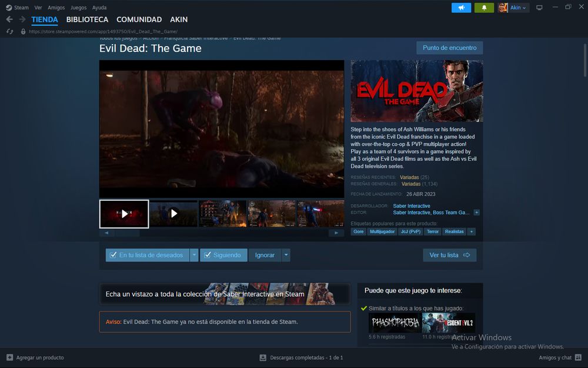Select the fourth screenshot thumbnail

[x=272, y=214]
